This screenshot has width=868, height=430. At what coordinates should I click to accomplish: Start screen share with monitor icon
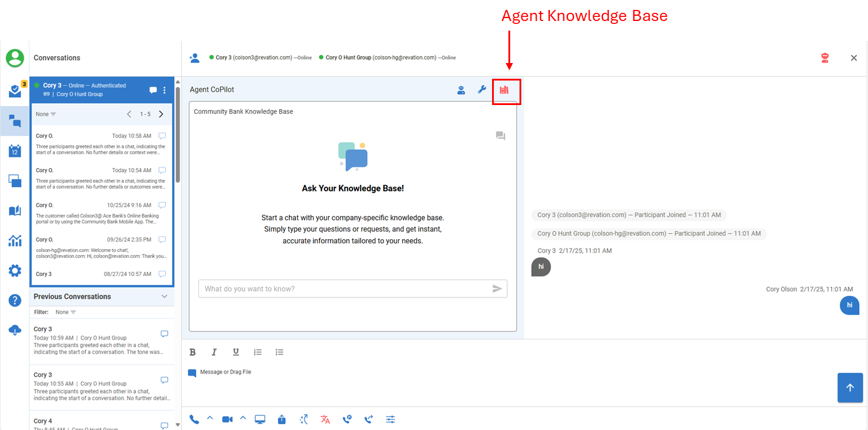coord(260,419)
